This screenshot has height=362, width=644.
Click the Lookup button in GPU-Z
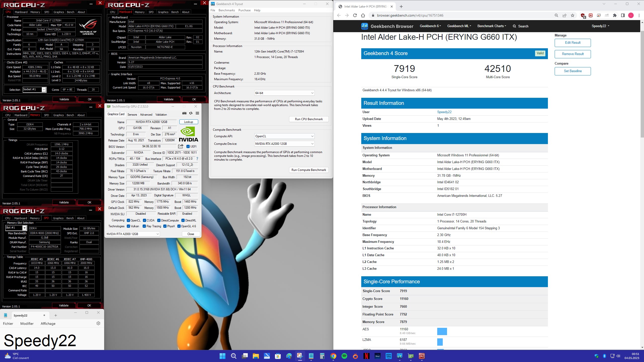(x=189, y=122)
